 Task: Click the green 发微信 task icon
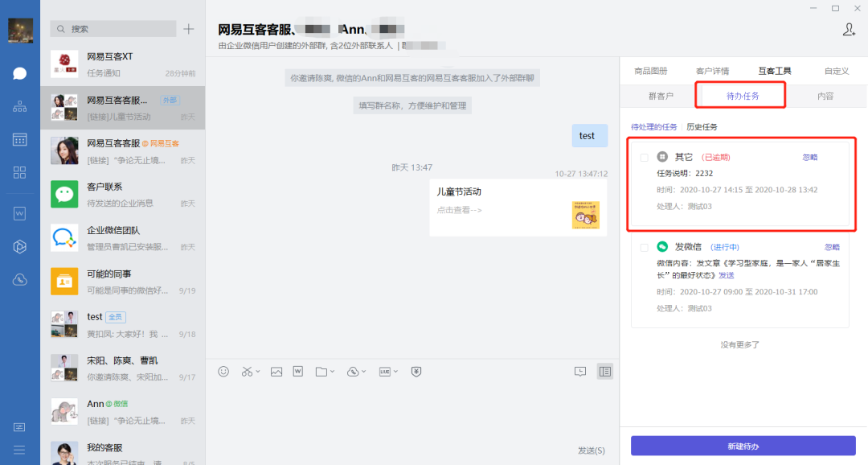(662, 247)
